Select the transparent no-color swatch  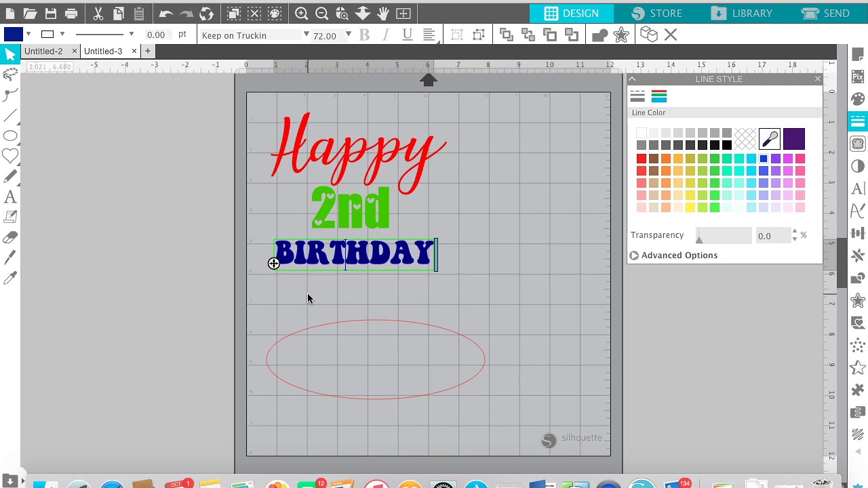coord(745,139)
